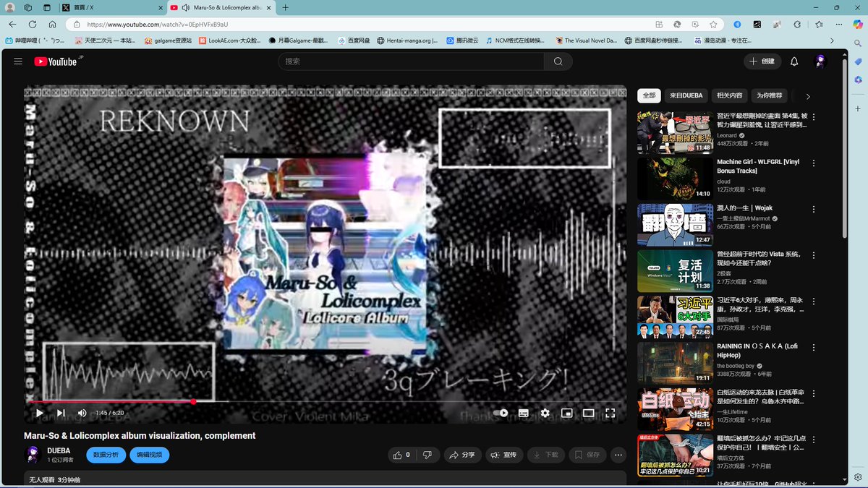Open options for RAINING IN OSAKA video
The image size is (868, 488).
coord(814,347)
